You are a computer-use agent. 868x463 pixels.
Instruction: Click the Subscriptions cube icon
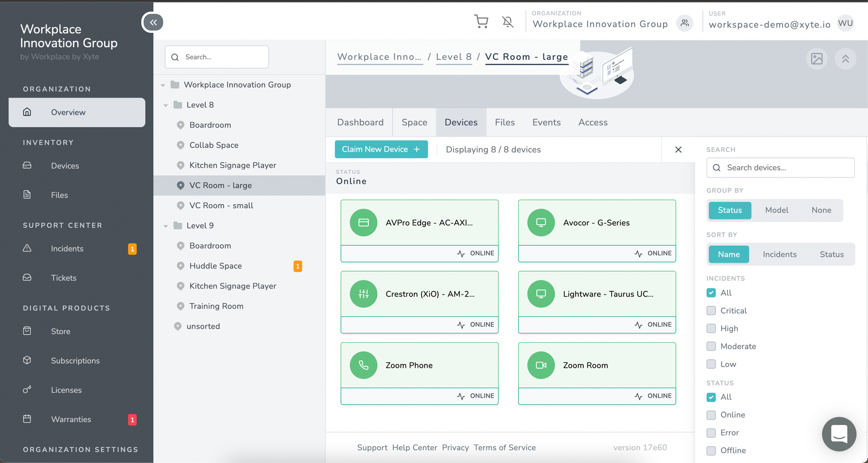[x=27, y=360]
